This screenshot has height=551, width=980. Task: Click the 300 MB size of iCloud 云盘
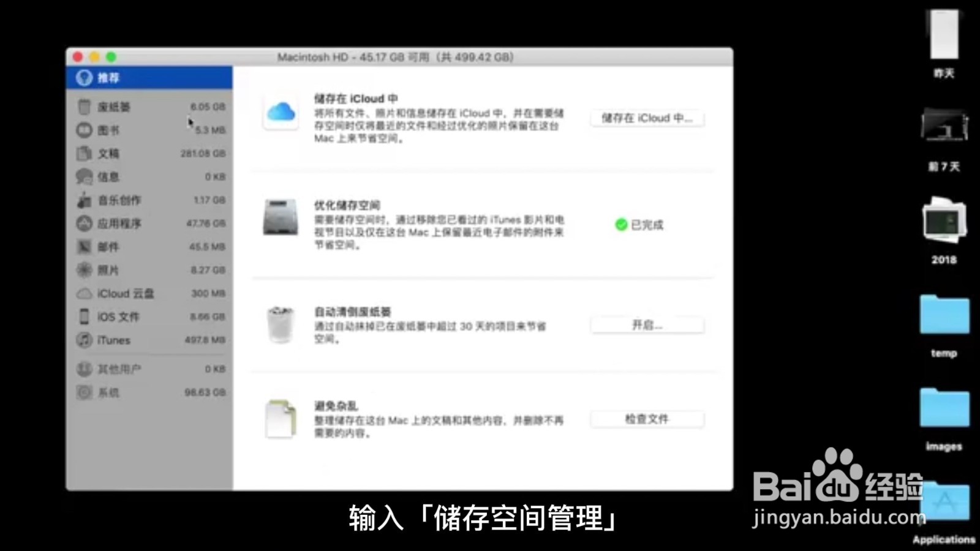(208, 293)
